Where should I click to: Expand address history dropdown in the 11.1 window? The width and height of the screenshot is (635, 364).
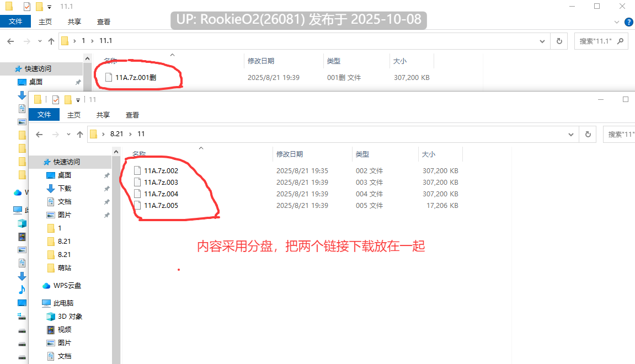[542, 41]
